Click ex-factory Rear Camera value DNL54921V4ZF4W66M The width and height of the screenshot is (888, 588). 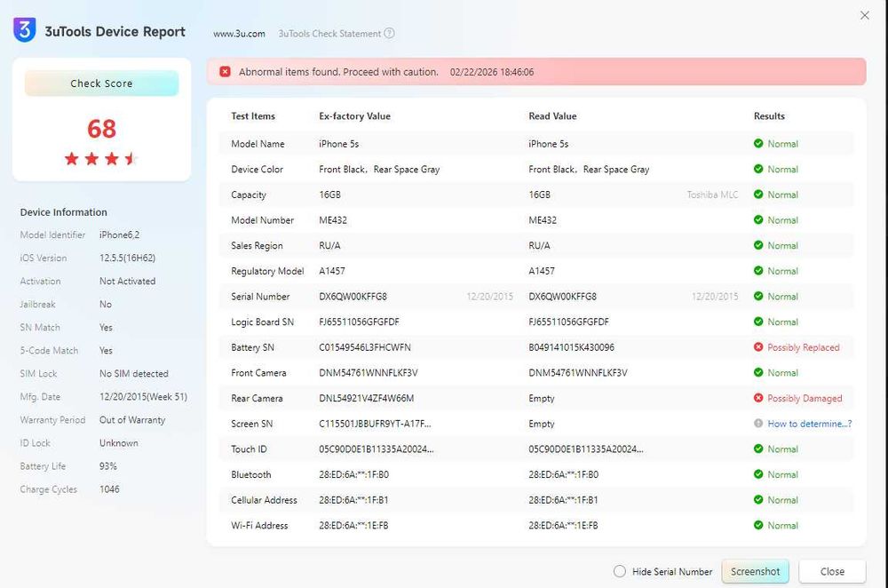(x=367, y=398)
